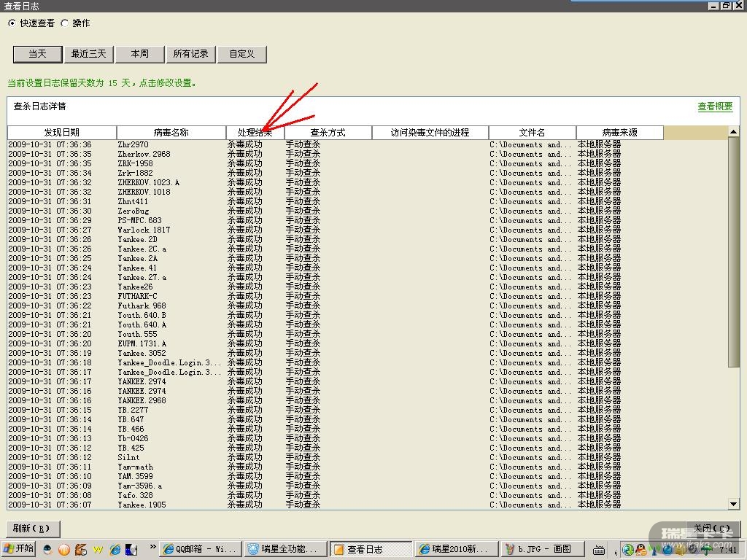The height and width of the screenshot is (560, 747).
Task: Open the Windows 开始 start menu
Action: [x=18, y=548]
